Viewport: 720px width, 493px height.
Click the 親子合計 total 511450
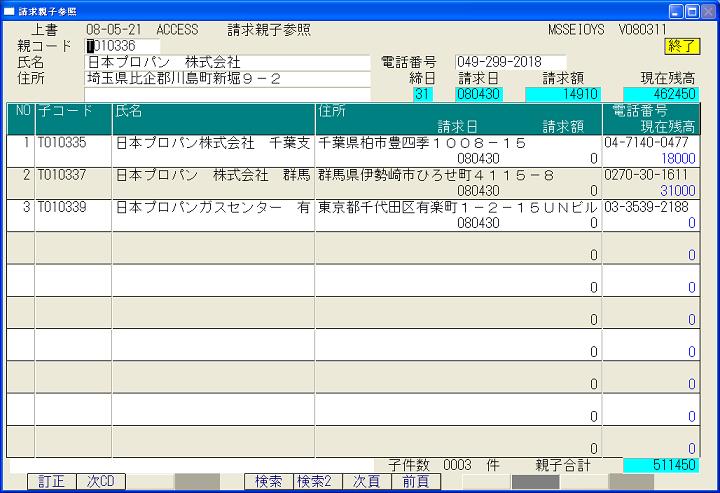[x=661, y=465]
